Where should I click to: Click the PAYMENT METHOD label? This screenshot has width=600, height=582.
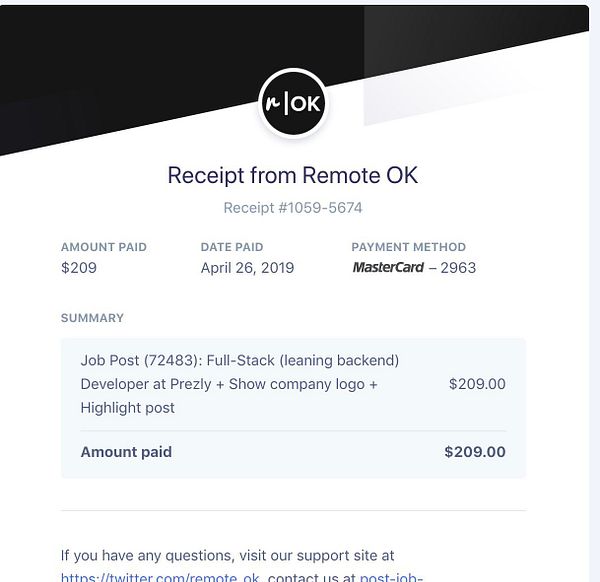408,247
